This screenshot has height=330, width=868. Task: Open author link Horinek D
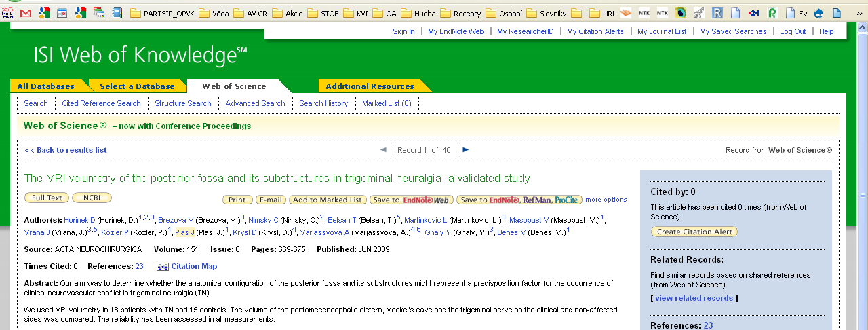point(80,220)
